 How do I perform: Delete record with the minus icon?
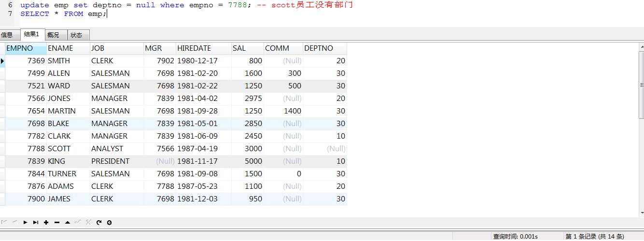(x=56, y=222)
